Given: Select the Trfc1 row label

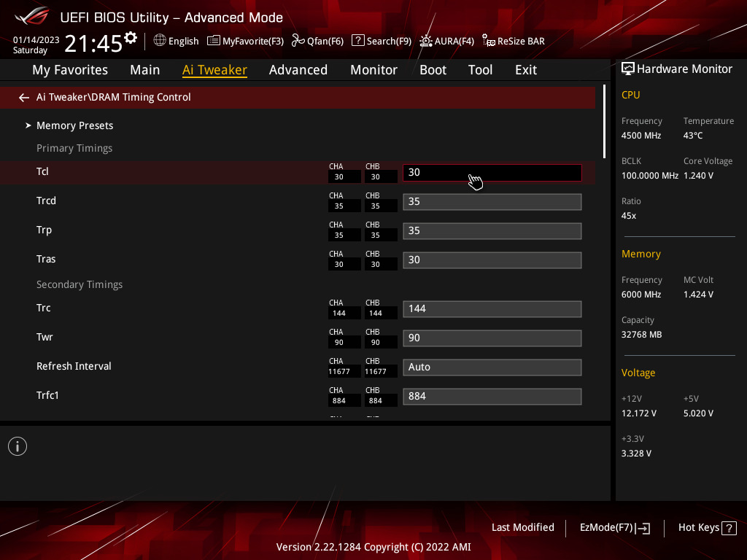Looking at the screenshot, I should [x=47, y=395].
